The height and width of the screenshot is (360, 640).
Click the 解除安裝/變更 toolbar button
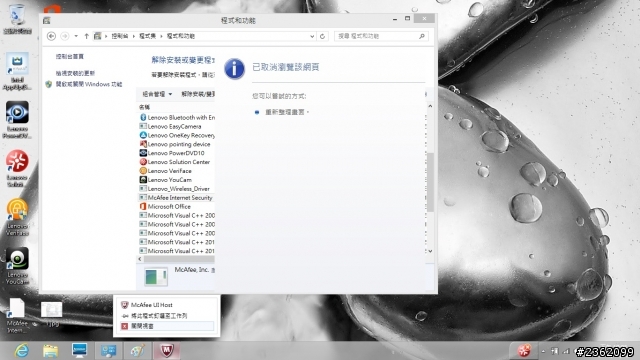[x=198, y=94]
